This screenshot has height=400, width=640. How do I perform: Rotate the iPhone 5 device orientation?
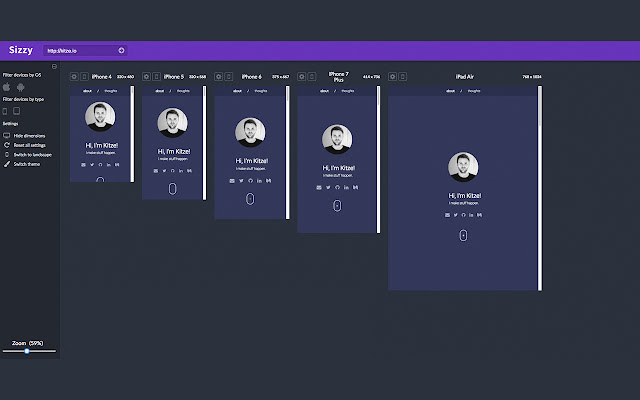pyautogui.click(x=156, y=76)
